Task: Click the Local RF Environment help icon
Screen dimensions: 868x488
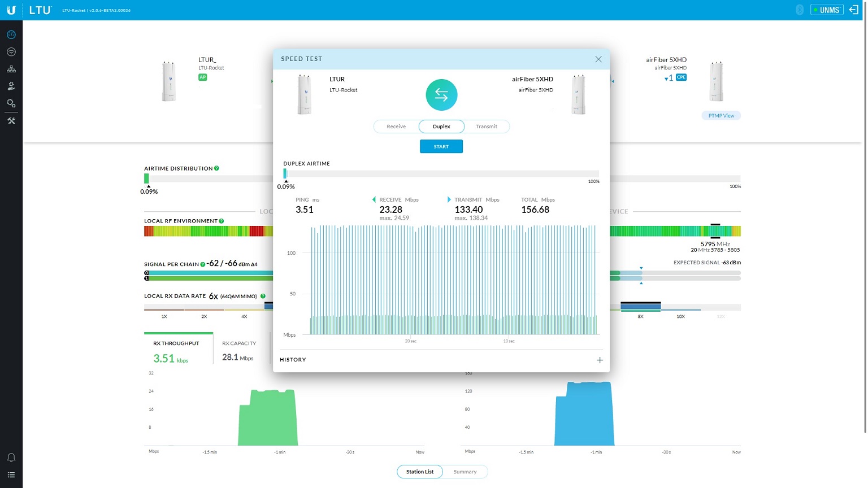Action: 221,221
